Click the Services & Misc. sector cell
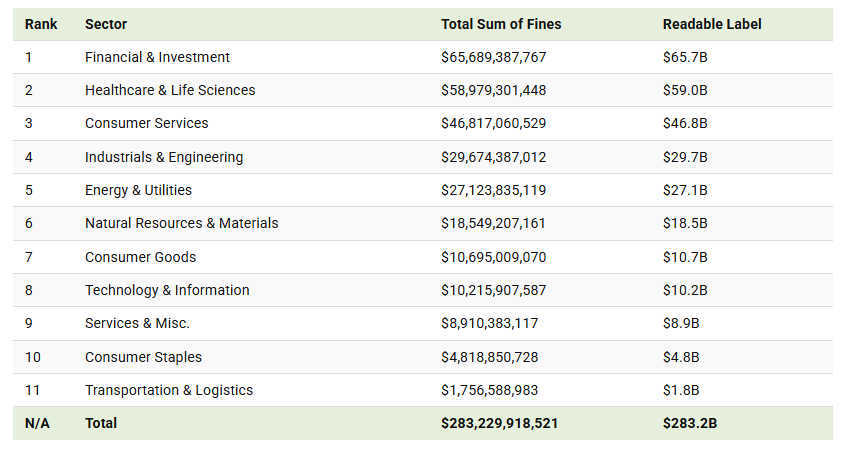852x450 pixels. pos(137,323)
